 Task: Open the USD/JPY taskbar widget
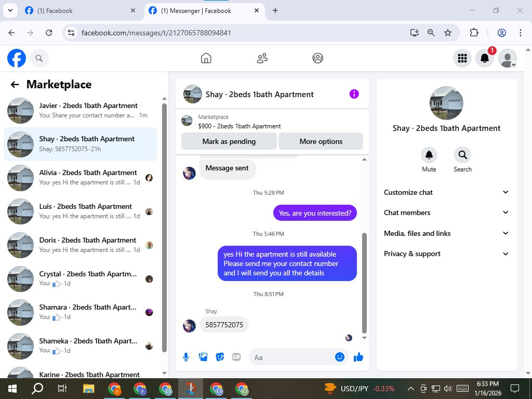click(360, 389)
